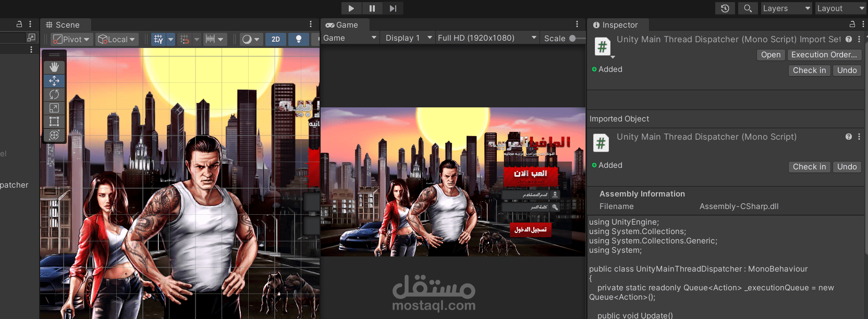Open Execution Order settings

point(824,55)
